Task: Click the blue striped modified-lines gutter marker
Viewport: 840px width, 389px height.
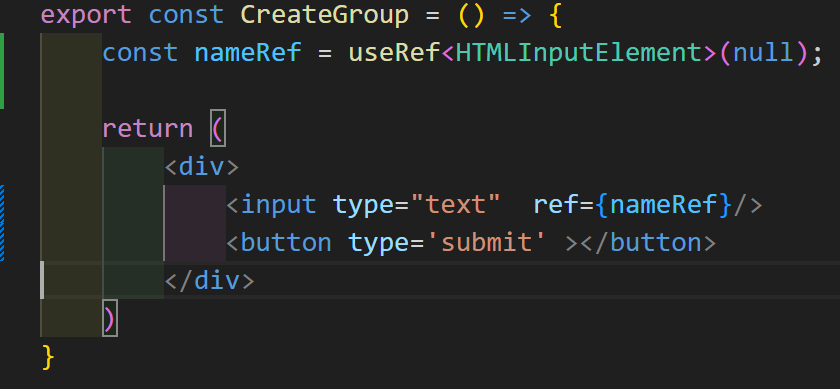Action: [2, 223]
